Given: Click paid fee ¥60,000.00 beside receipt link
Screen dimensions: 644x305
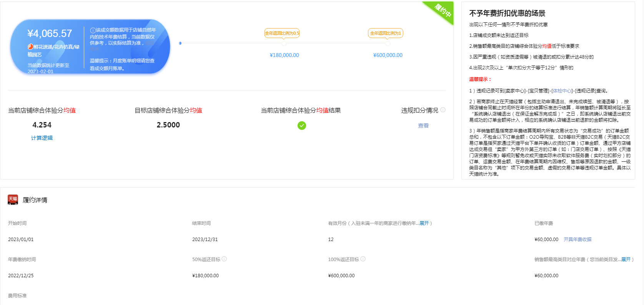Looking at the screenshot, I should click(546, 240).
